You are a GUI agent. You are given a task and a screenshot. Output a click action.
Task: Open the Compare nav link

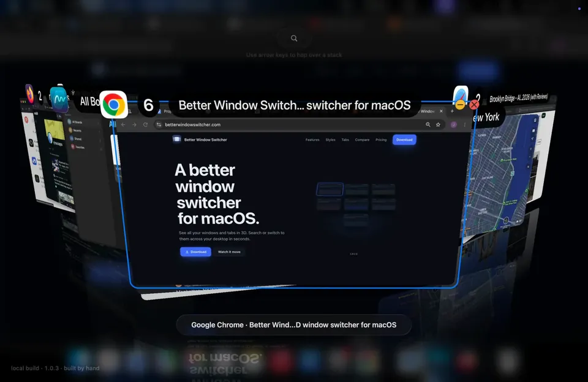click(x=362, y=140)
